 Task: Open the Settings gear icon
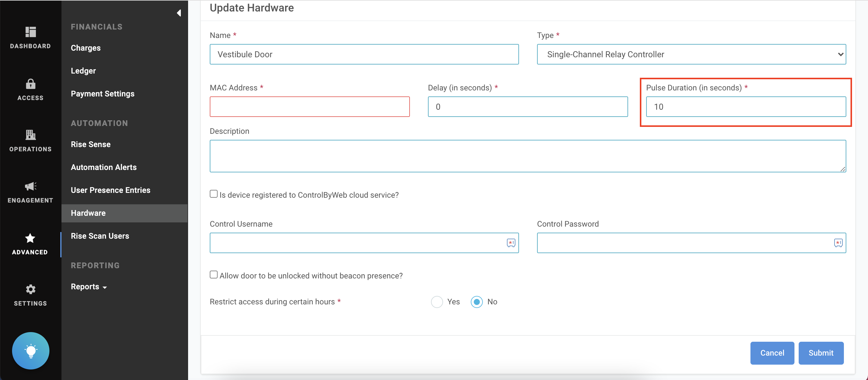click(x=30, y=289)
